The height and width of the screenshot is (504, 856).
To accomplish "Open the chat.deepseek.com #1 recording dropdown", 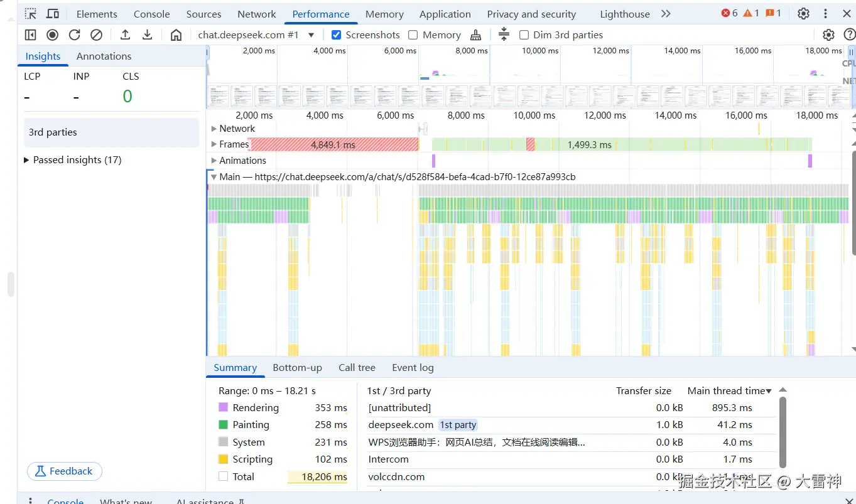I will (x=256, y=35).
